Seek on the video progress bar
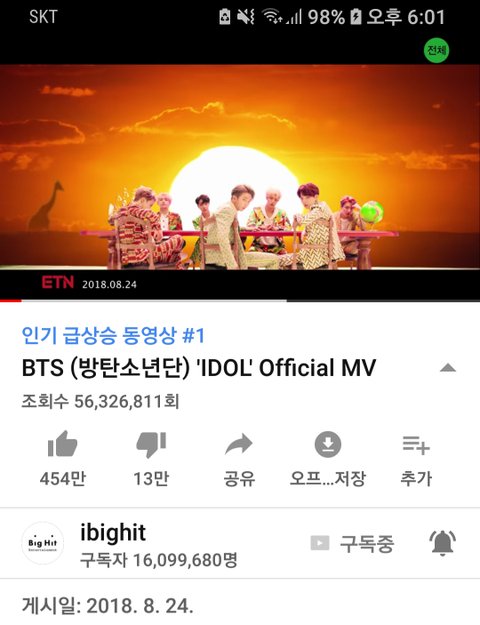This screenshot has height=625, width=480. 240,301
